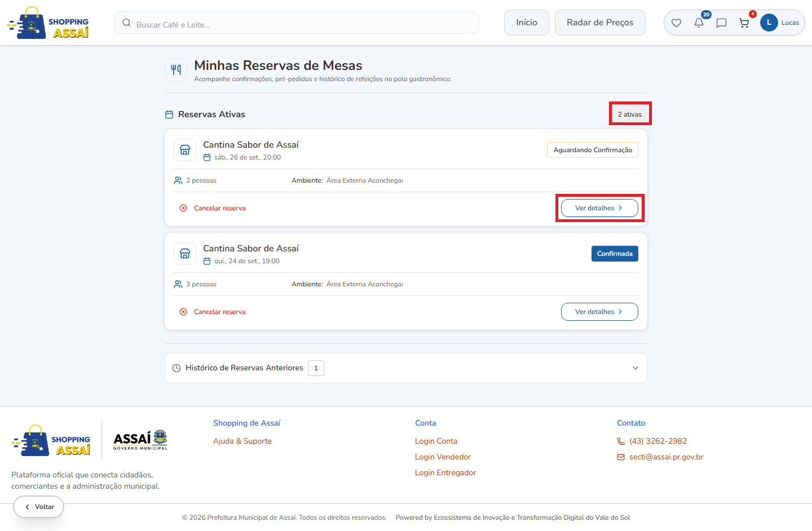812x531 pixels.
Task: Go back with the Voltar button
Action: (x=39, y=507)
